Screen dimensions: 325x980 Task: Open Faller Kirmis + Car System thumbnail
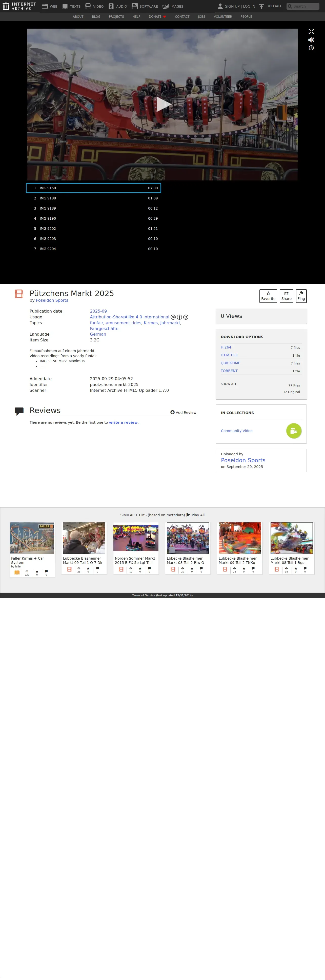click(x=32, y=538)
